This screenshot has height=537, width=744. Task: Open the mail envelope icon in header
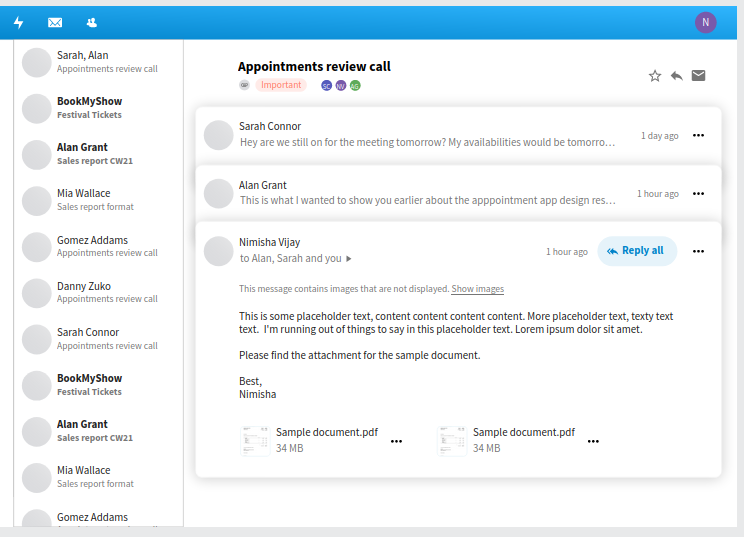tap(55, 22)
